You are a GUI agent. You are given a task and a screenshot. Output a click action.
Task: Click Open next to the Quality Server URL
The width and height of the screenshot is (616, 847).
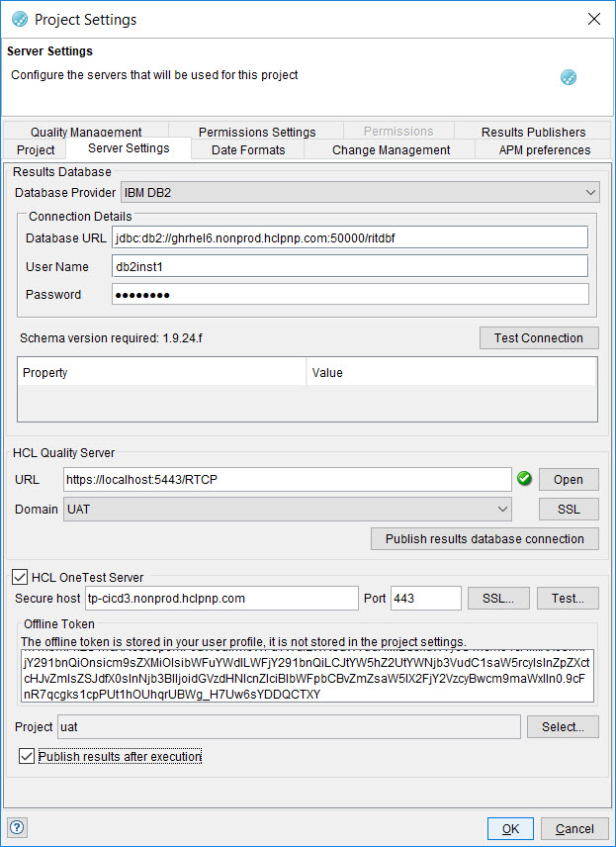coord(569,479)
